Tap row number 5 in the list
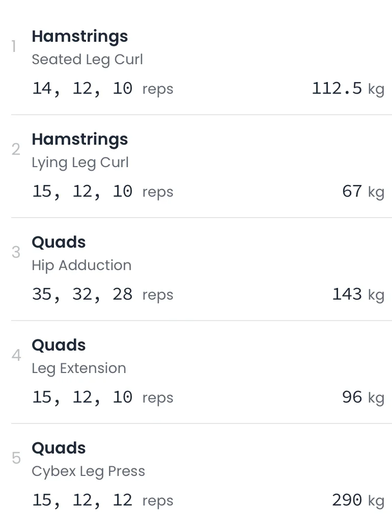The height and width of the screenshot is (532, 392). point(16,458)
